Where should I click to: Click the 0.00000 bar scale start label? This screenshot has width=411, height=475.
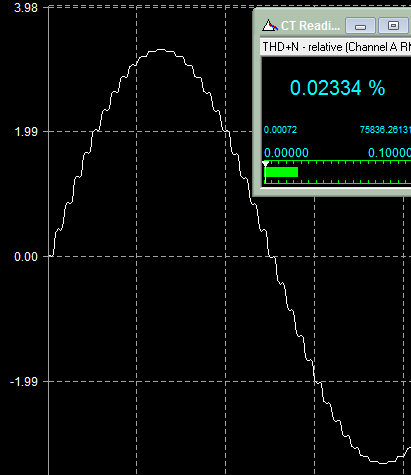(286, 153)
